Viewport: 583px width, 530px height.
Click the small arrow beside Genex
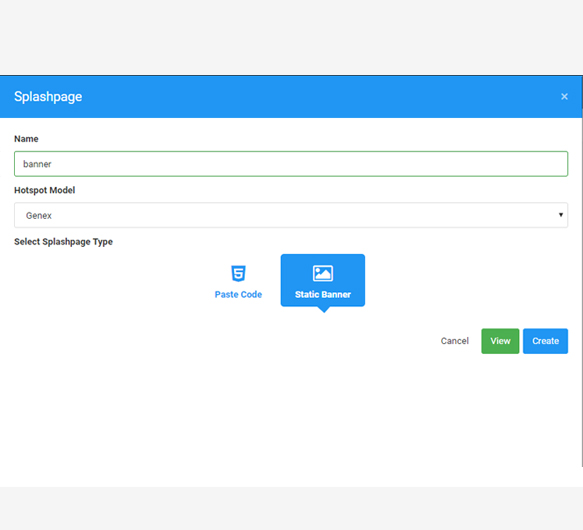(561, 215)
